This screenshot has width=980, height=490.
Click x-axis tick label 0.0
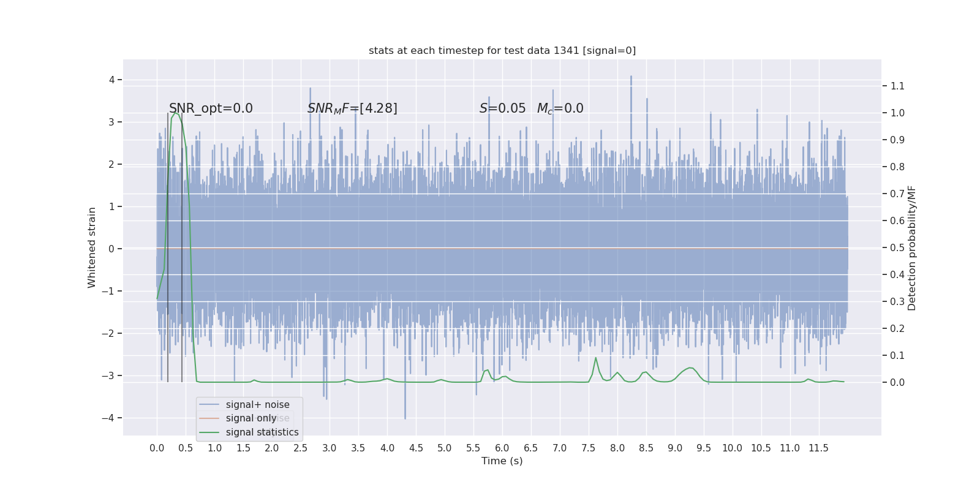[x=157, y=448]
